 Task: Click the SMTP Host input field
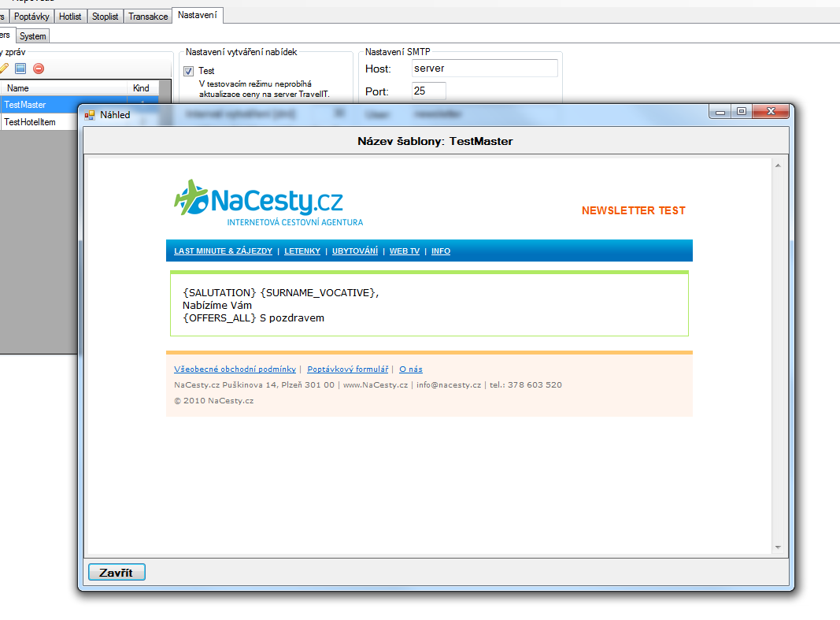pyautogui.click(x=485, y=68)
